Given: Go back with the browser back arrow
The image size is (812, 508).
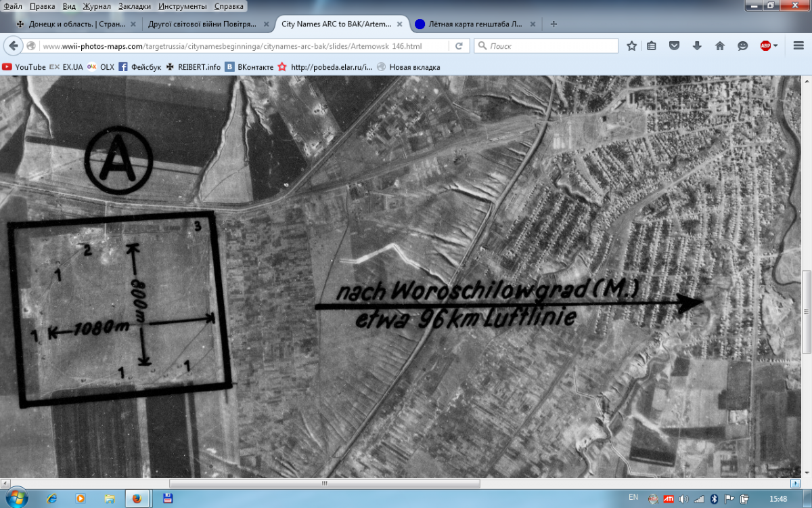Looking at the screenshot, I should [x=13, y=46].
